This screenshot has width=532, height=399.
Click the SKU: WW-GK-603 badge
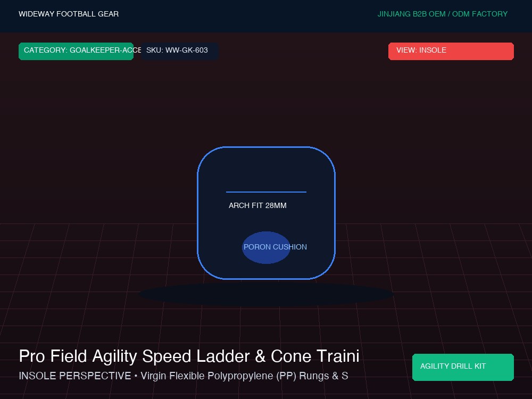coord(180,51)
